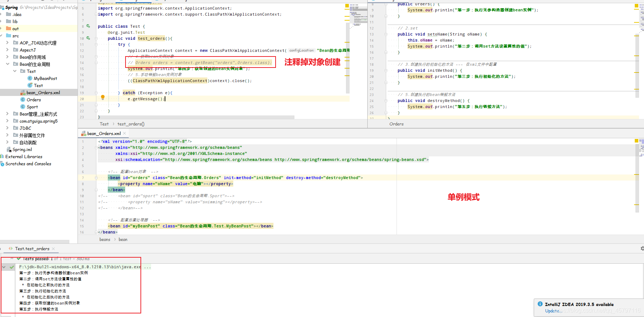This screenshot has width=644, height=317.
Task: Click the Tests passed green checkmark
Action: [19, 259]
